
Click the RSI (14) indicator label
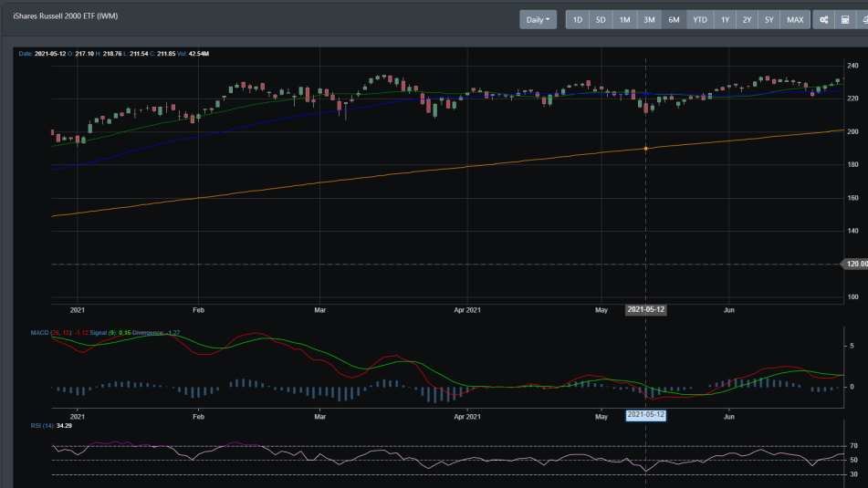pyautogui.click(x=43, y=425)
